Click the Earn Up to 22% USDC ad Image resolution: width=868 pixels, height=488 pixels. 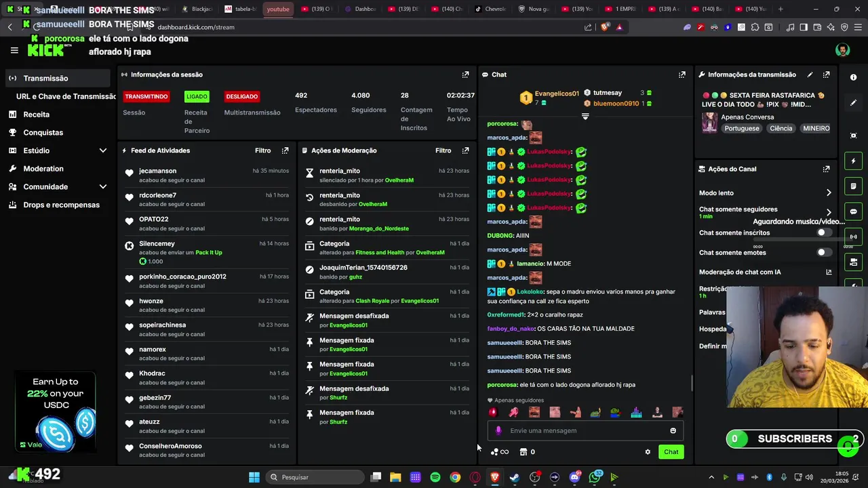(55, 412)
